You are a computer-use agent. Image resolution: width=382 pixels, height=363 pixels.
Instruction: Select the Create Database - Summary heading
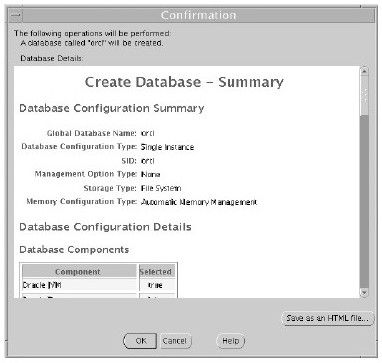tap(184, 82)
